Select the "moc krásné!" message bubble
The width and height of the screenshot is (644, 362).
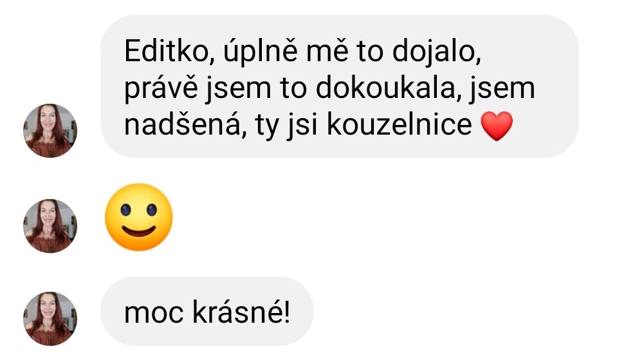click(x=207, y=311)
